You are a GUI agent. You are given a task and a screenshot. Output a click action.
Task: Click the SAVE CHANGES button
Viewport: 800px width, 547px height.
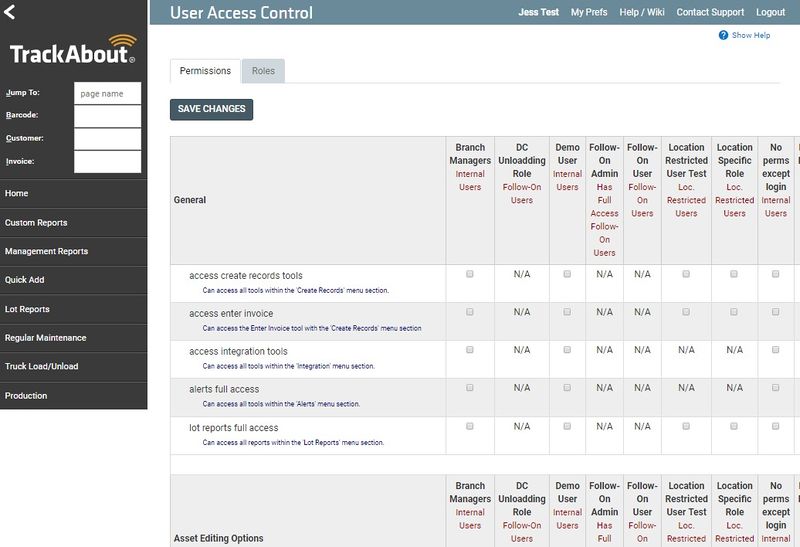(211, 109)
